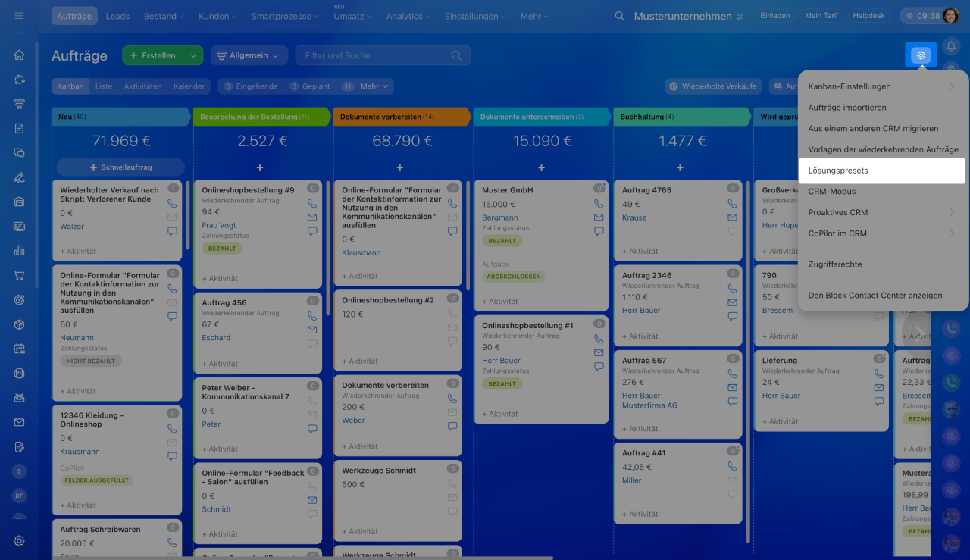
Task: Open CoPilot im CRM submenu
Action: [883, 233]
